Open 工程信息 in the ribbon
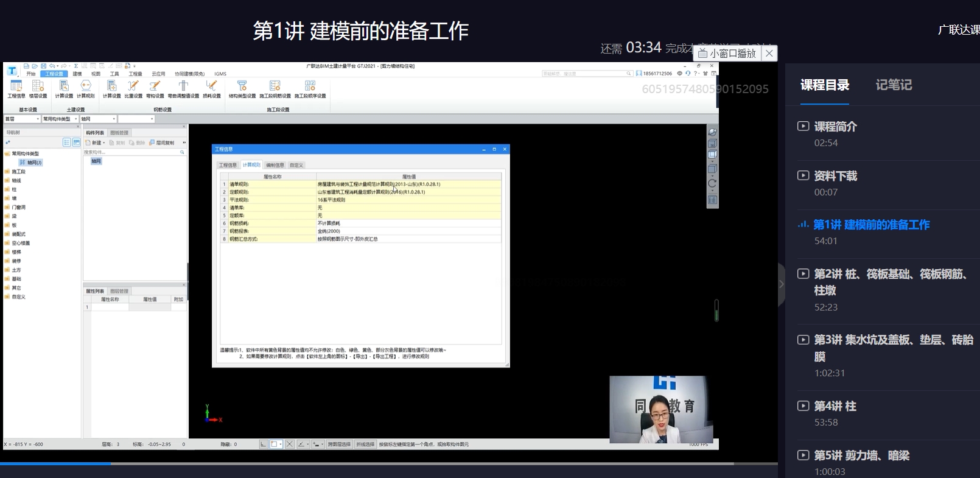 point(16,89)
